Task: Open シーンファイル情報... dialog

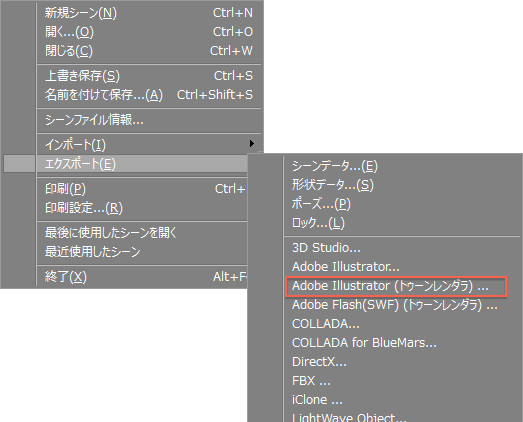Action: (x=148, y=120)
